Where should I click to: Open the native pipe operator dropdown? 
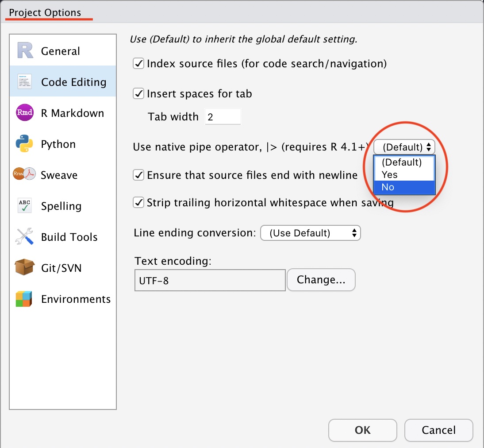point(404,147)
